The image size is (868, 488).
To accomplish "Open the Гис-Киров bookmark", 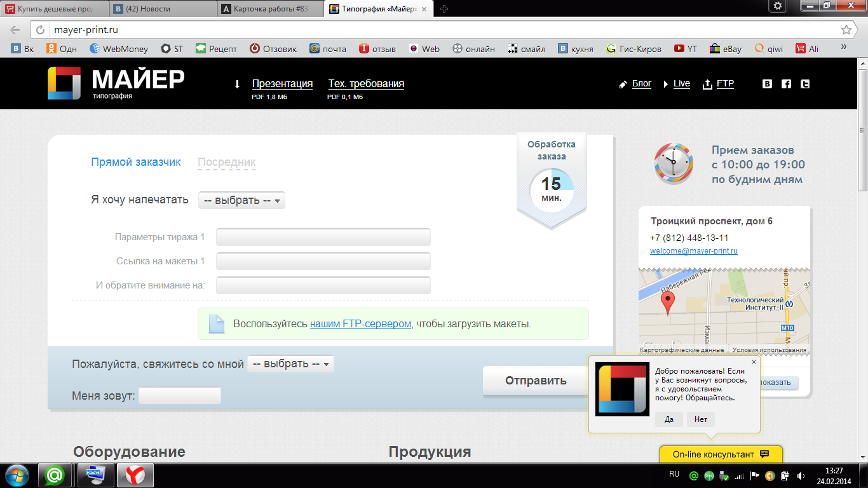I will point(634,48).
